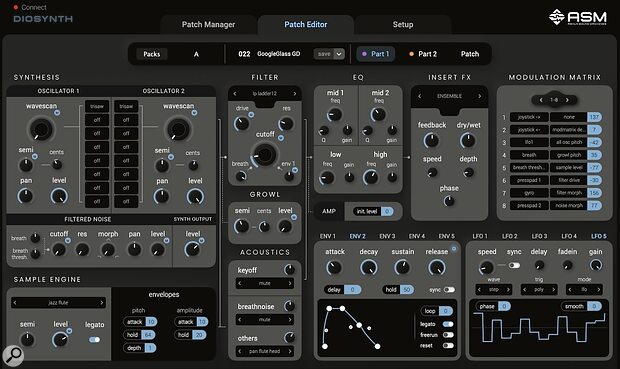The image size is (620, 369).
Task: Select next LFO trig mode after poly
Action: [554, 290]
